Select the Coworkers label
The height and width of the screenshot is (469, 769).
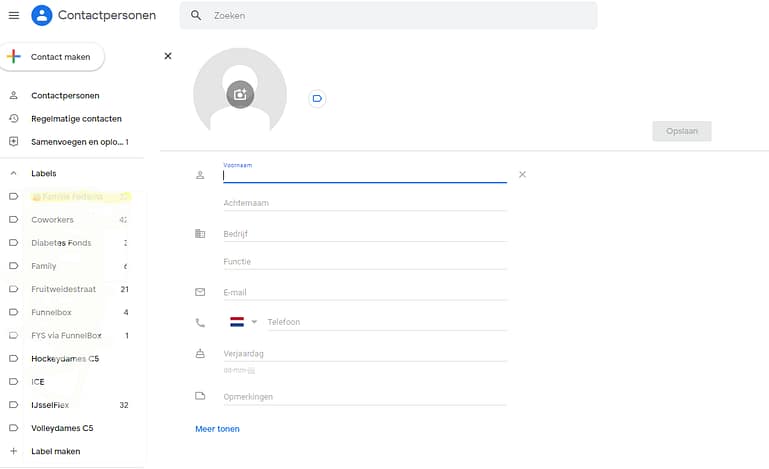pyautogui.click(x=52, y=220)
